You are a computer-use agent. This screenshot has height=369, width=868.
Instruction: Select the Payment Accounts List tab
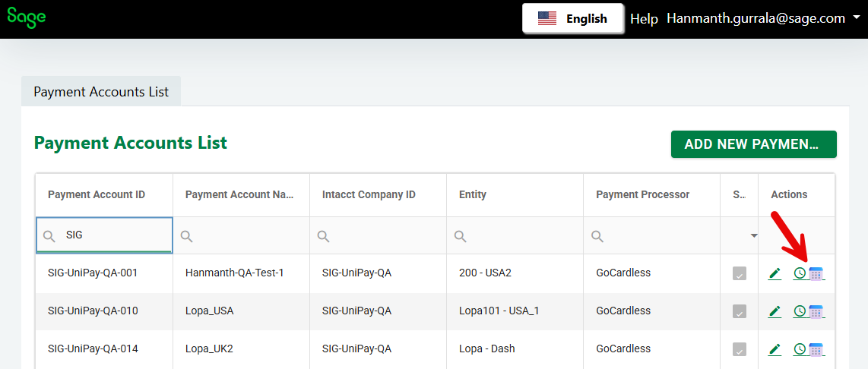(101, 91)
